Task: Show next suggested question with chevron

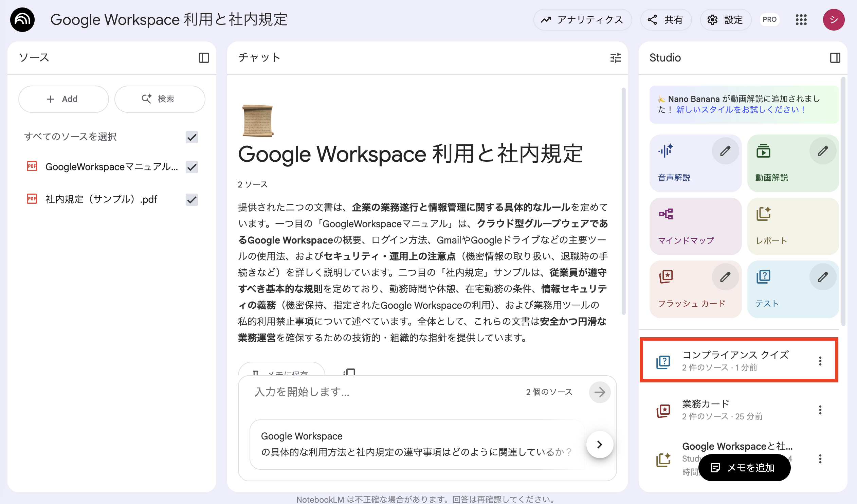Action: [600, 444]
